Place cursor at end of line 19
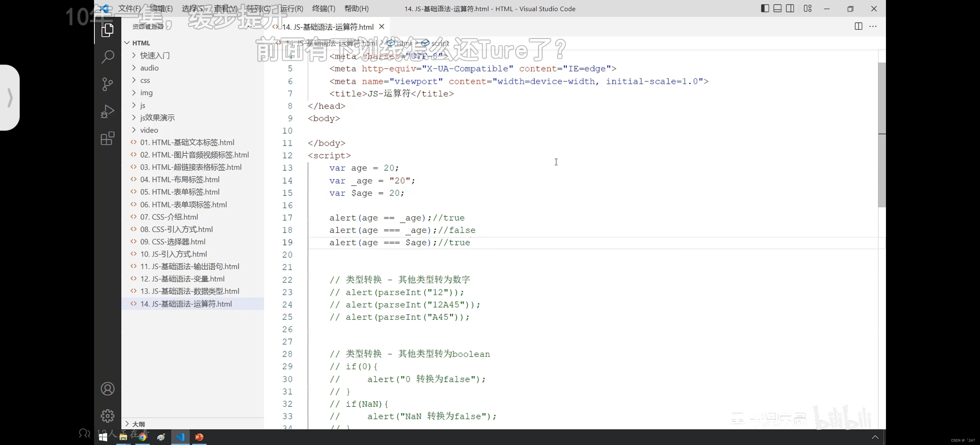The image size is (980, 445). [471, 243]
